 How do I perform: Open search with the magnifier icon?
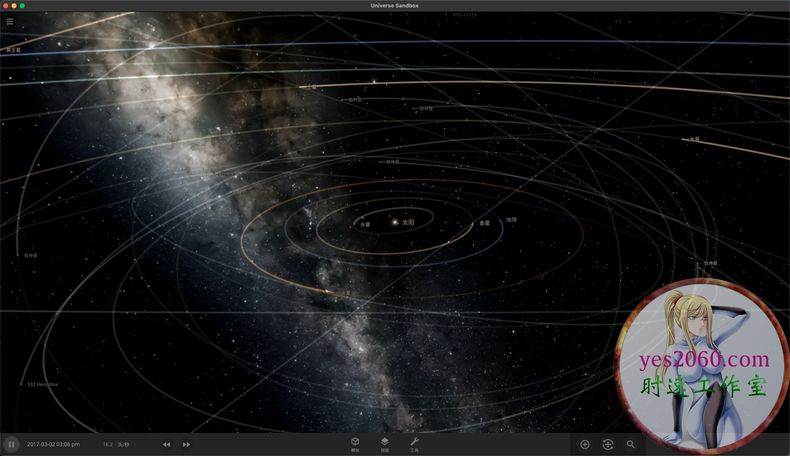631,444
